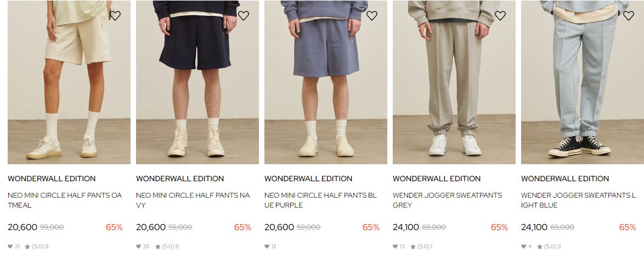
Task: Add Blue Purple half pants to wishlist
Action: [x=372, y=15]
